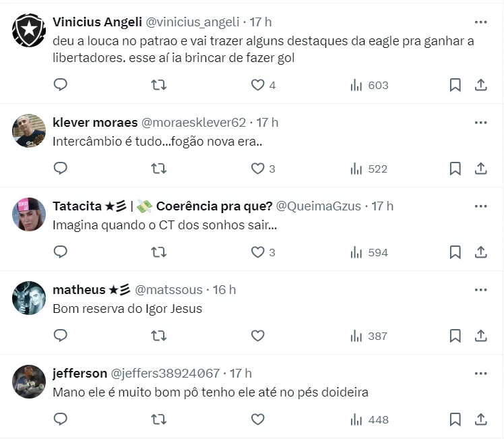This screenshot has width=504, height=439.
Task: Like Tatacita's tweet about CT dos sonhos
Action: coord(257,252)
